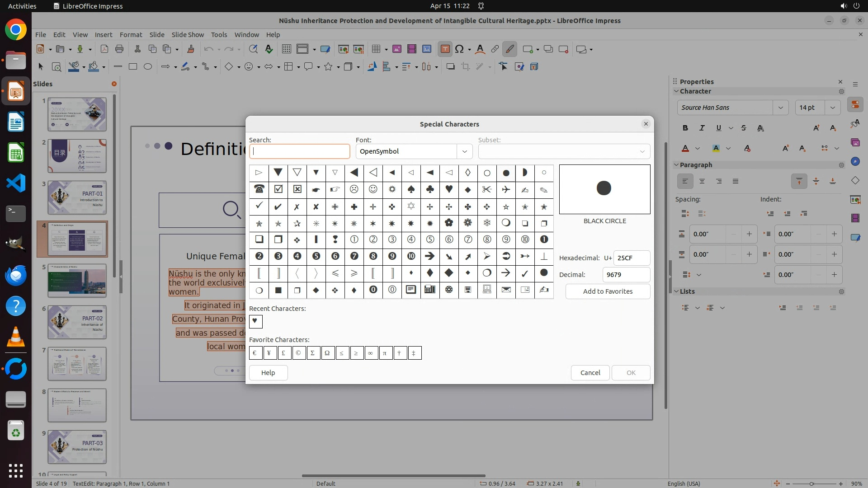This screenshot has height=488, width=868.
Task: Select the infinity symbol in favorites
Action: point(370,353)
